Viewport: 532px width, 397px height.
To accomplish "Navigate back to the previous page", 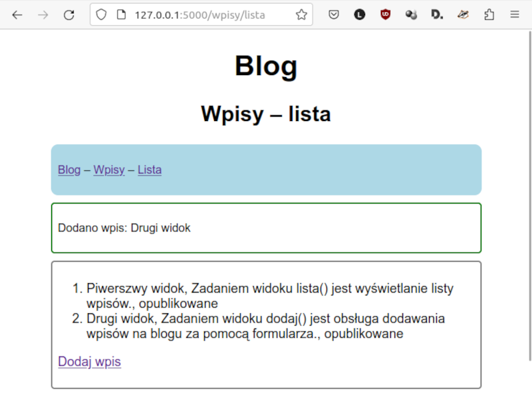I will point(17,14).
